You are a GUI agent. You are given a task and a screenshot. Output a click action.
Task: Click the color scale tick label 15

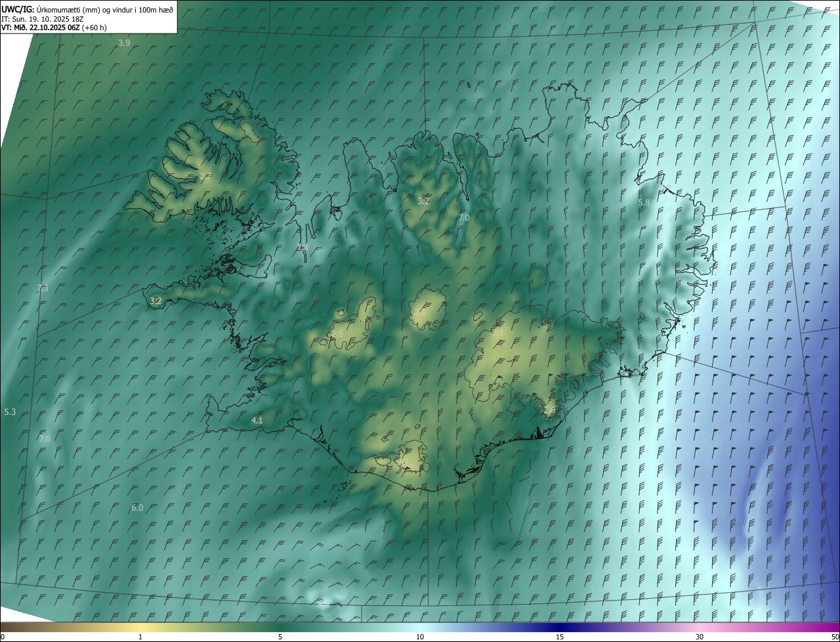(560, 637)
